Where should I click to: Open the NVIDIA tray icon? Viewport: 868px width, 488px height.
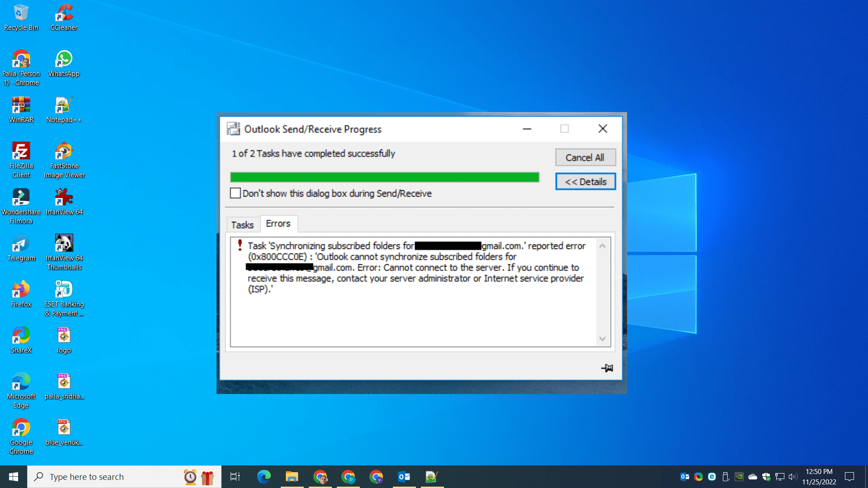pyautogui.click(x=739, y=477)
